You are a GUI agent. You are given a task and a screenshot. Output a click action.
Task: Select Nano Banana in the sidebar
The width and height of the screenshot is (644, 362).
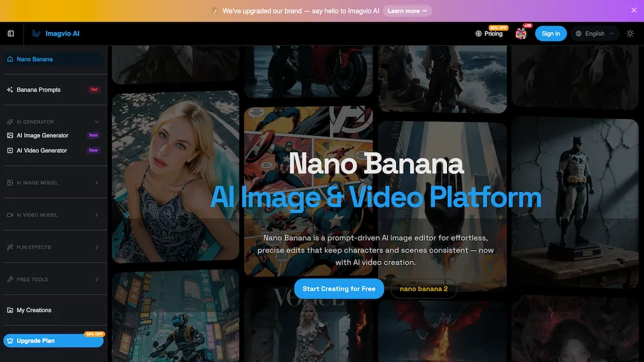(x=53, y=59)
